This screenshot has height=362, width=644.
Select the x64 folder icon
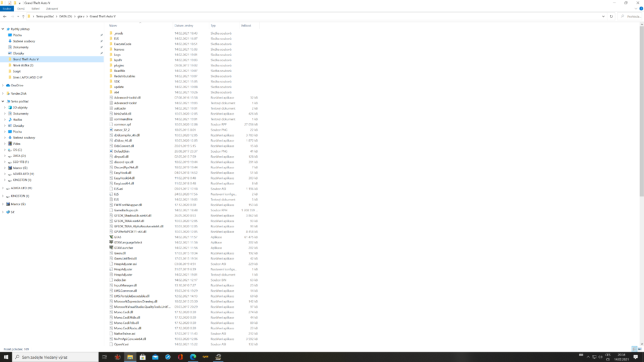click(111, 92)
